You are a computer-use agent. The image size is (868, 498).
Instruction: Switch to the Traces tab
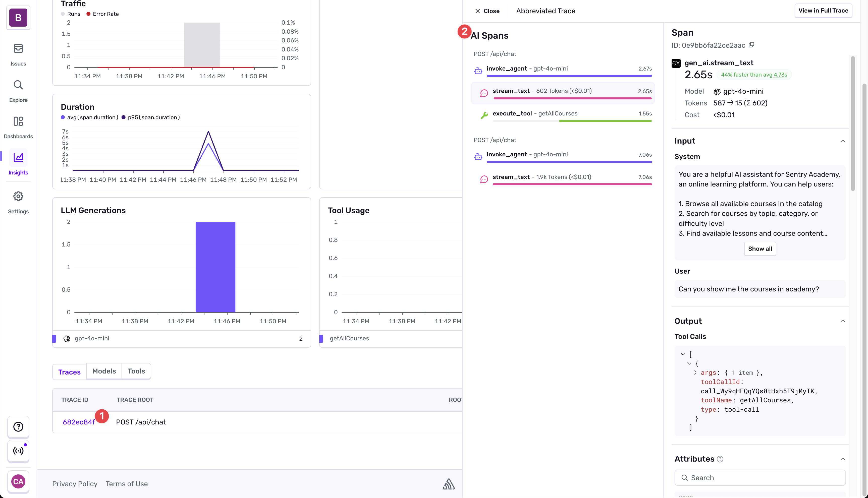click(x=70, y=372)
